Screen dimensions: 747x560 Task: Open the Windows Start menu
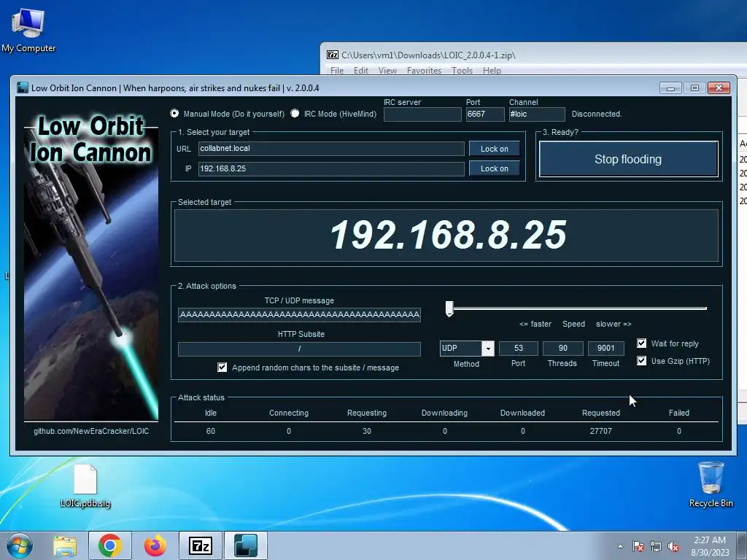point(20,545)
